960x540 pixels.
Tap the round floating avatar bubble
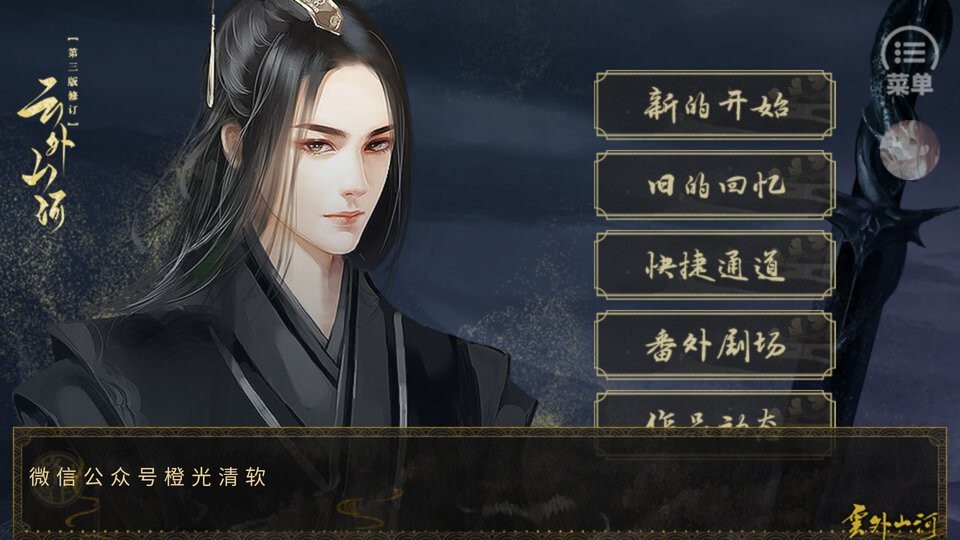click(909, 151)
